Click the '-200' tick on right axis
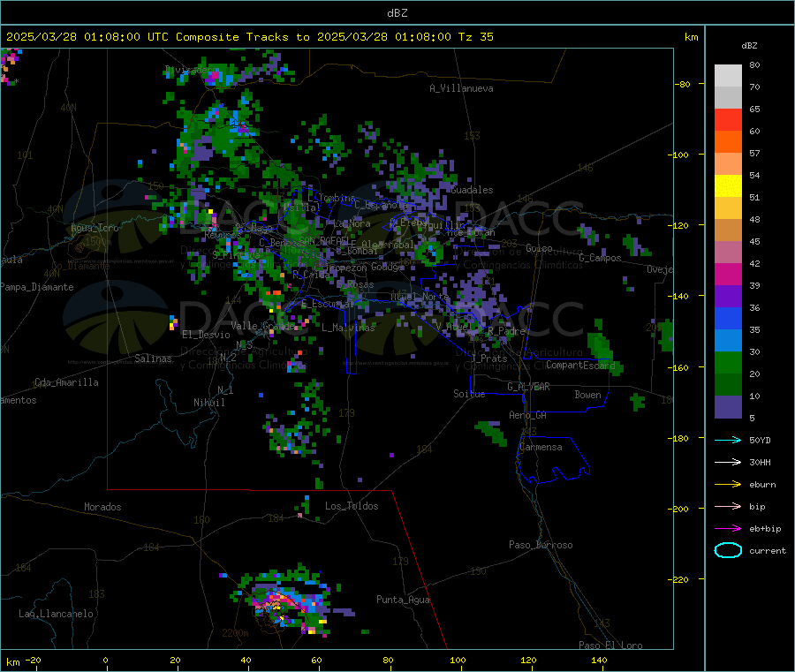This screenshot has width=795, height=672. [x=680, y=509]
